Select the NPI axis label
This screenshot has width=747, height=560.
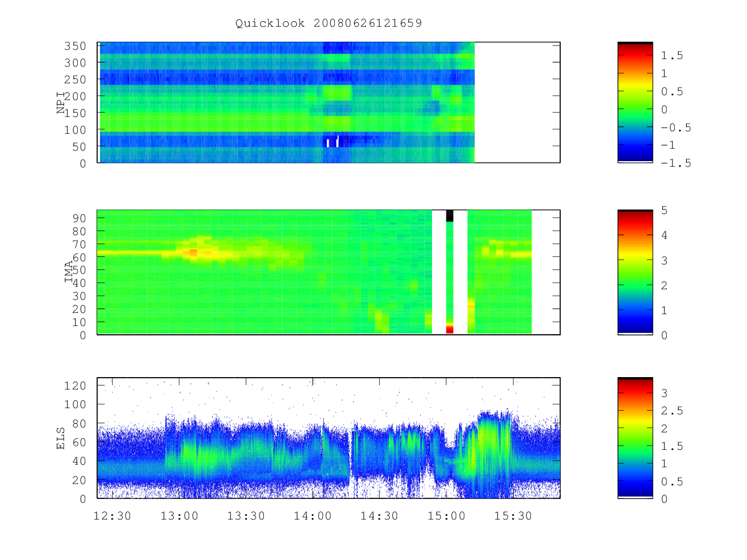pos(61,103)
